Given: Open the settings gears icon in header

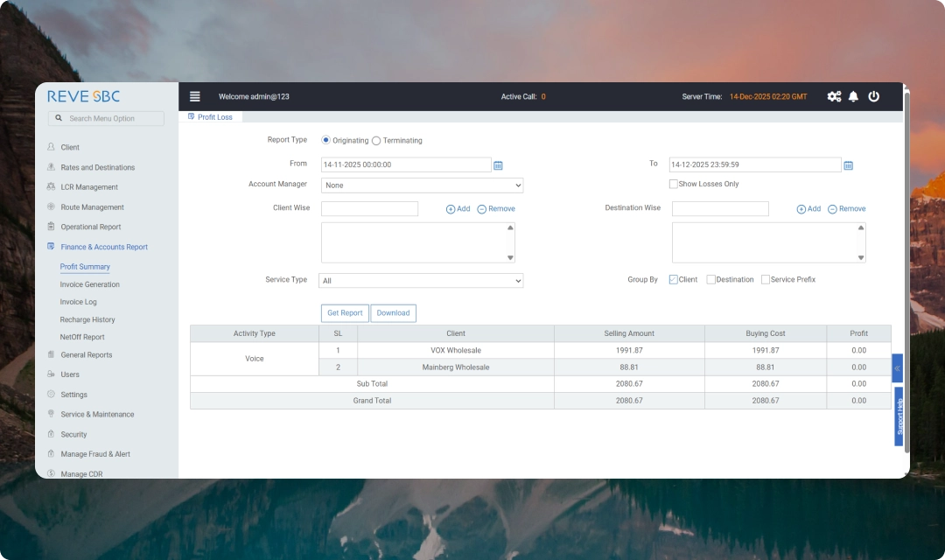Looking at the screenshot, I should 834,96.
